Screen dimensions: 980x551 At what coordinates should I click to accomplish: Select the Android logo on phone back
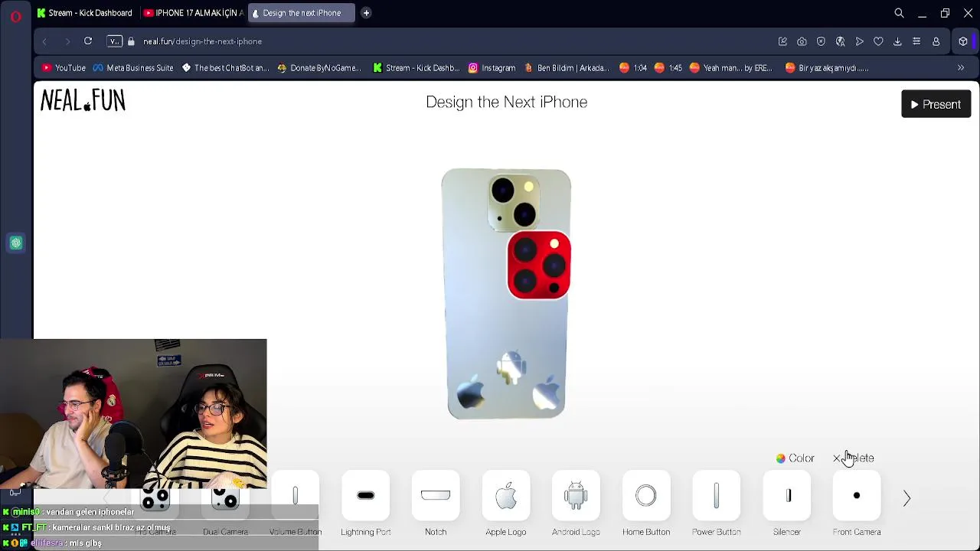coord(510,368)
